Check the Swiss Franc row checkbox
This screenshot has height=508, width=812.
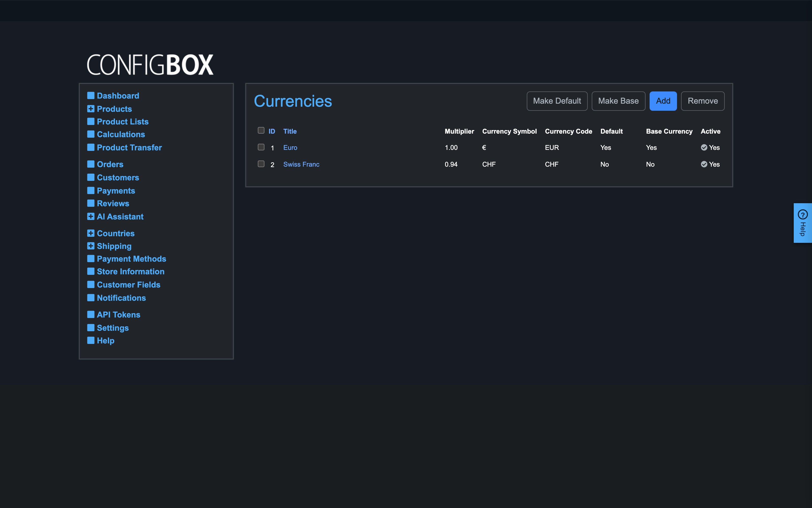click(x=261, y=164)
